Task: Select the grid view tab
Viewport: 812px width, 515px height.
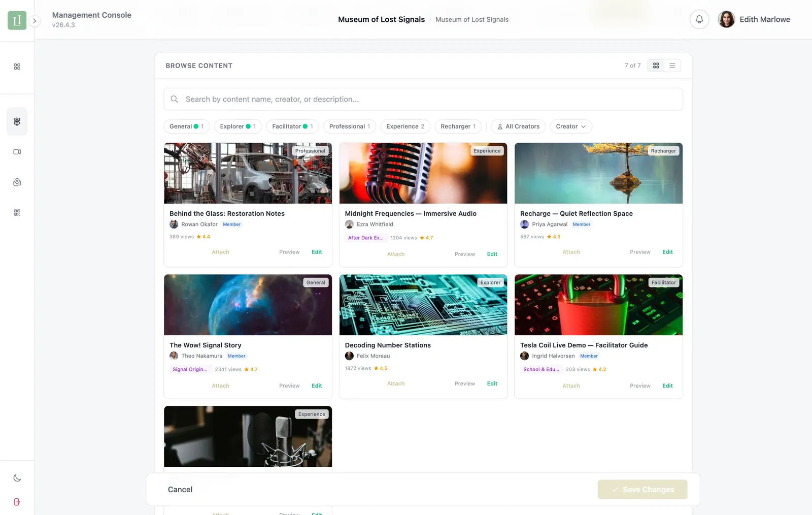Action: 656,66
